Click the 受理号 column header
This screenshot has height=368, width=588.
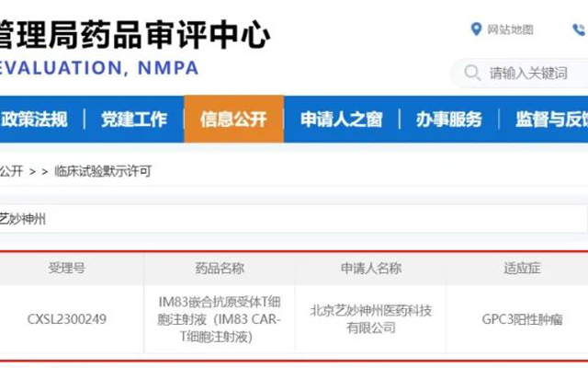click(67, 268)
